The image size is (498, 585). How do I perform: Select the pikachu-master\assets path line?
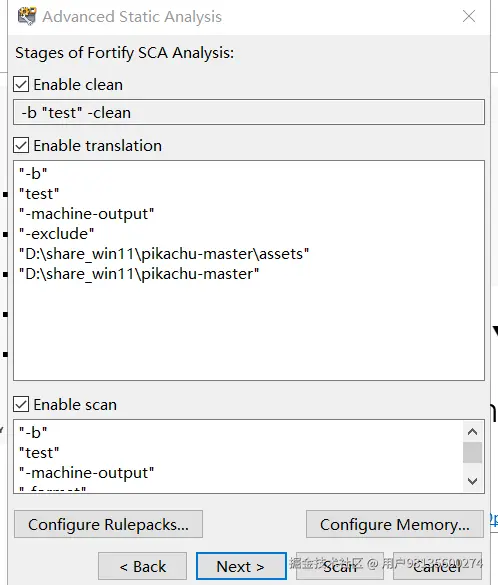[164, 254]
